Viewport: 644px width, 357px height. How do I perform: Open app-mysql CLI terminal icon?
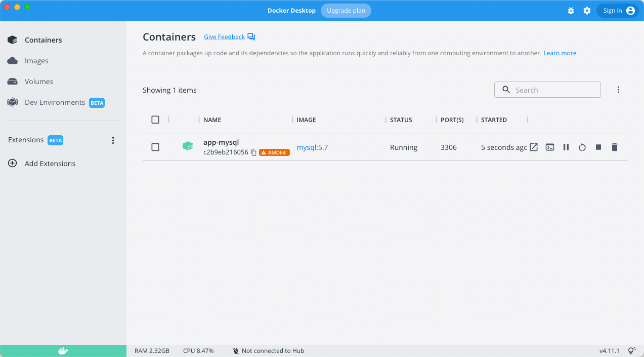(550, 147)
